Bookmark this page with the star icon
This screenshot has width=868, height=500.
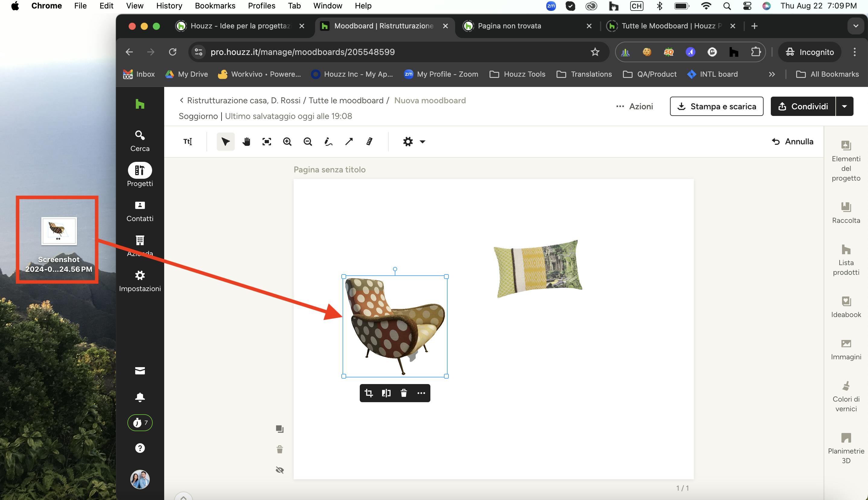pos(595,52)
